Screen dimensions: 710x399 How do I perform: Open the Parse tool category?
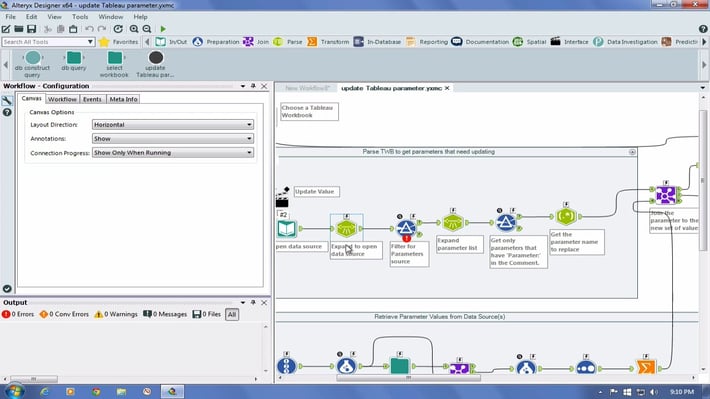[288, 42]
